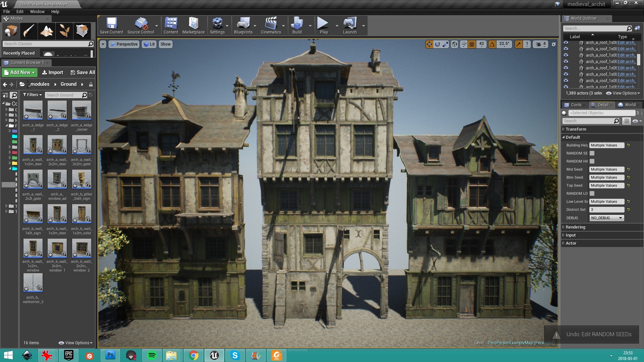
Task: Open the Window menu
Action: 37,11
